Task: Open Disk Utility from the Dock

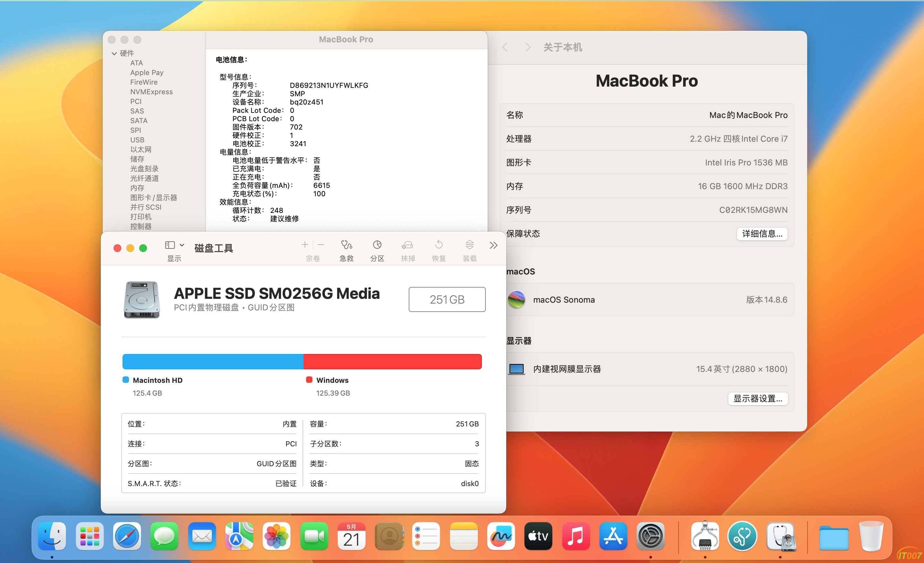Action: 781,536
